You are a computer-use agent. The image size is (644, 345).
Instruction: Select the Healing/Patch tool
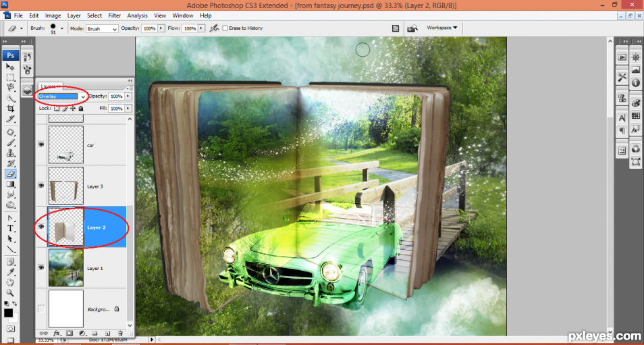[x=10, y=132]
